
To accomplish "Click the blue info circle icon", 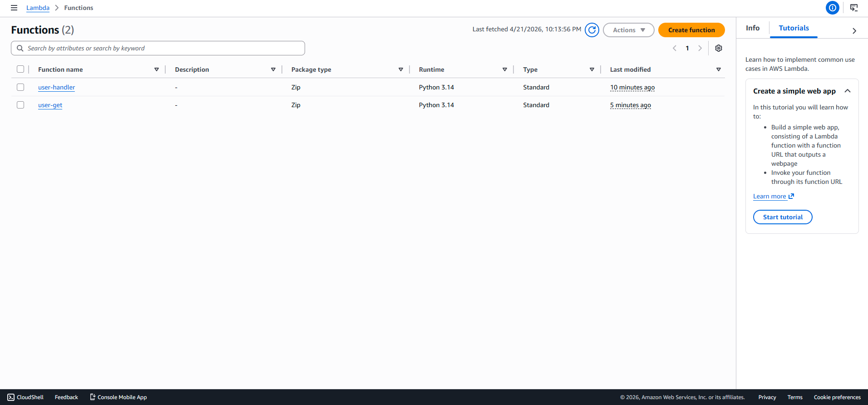I will click(833, 8).
